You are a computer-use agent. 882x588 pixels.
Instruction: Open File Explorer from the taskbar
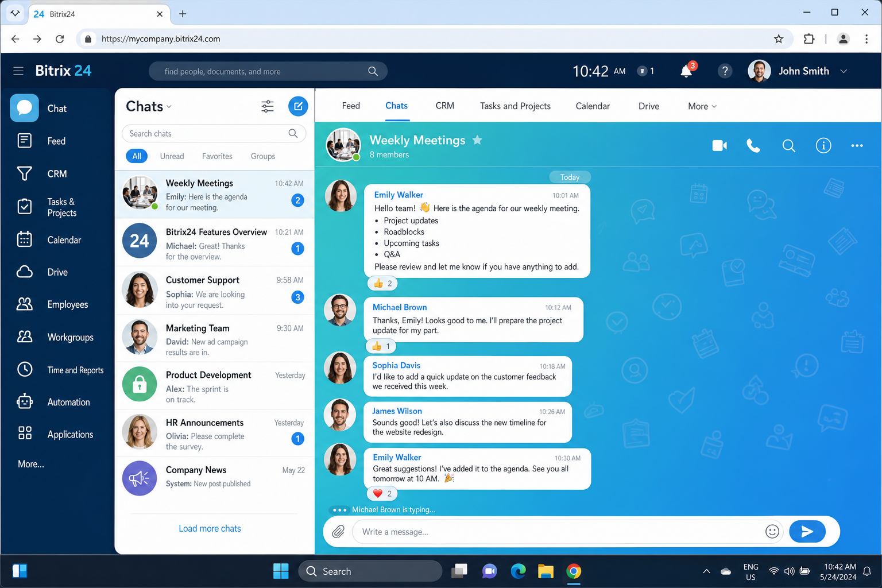pos(546,571)
